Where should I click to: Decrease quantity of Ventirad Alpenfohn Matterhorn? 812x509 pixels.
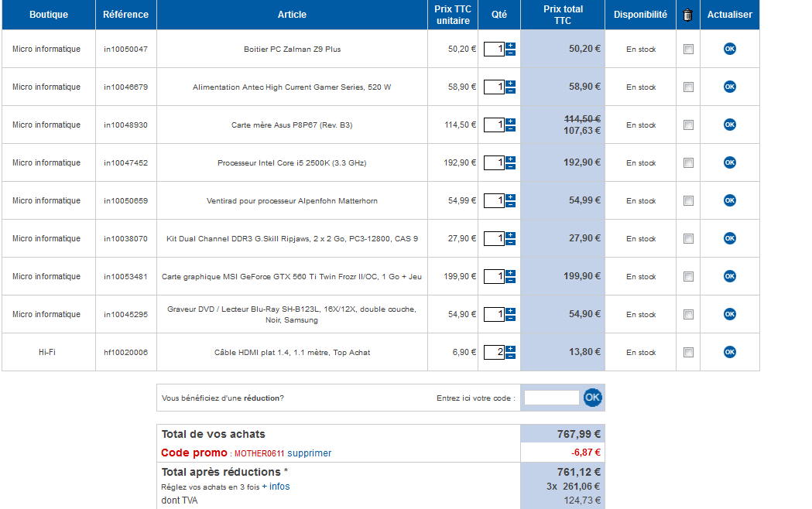tap(510, 204)
